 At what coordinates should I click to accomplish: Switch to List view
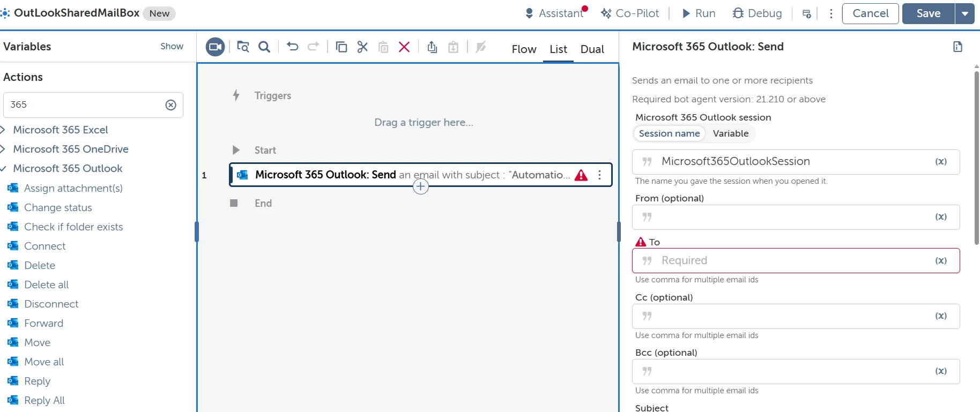tap(558, 49)
